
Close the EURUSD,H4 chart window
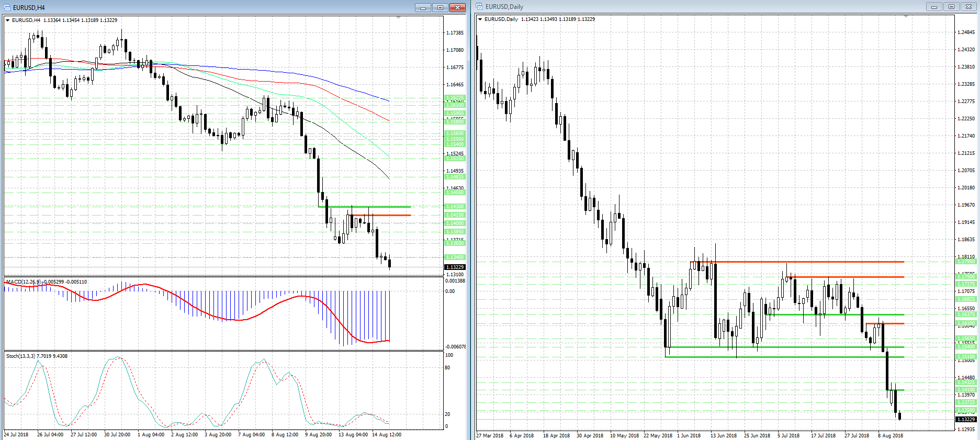tap(457, 7)
